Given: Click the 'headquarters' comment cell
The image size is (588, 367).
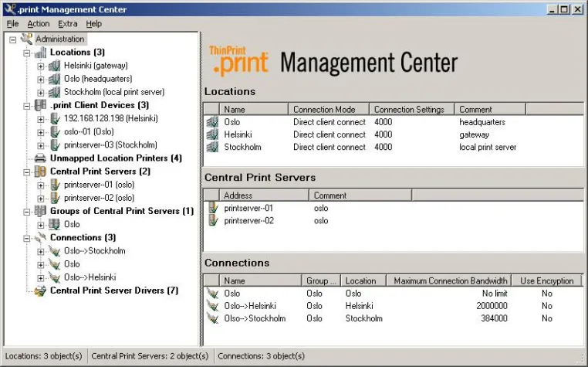Looking at the screenshot, I should (482, 122).
